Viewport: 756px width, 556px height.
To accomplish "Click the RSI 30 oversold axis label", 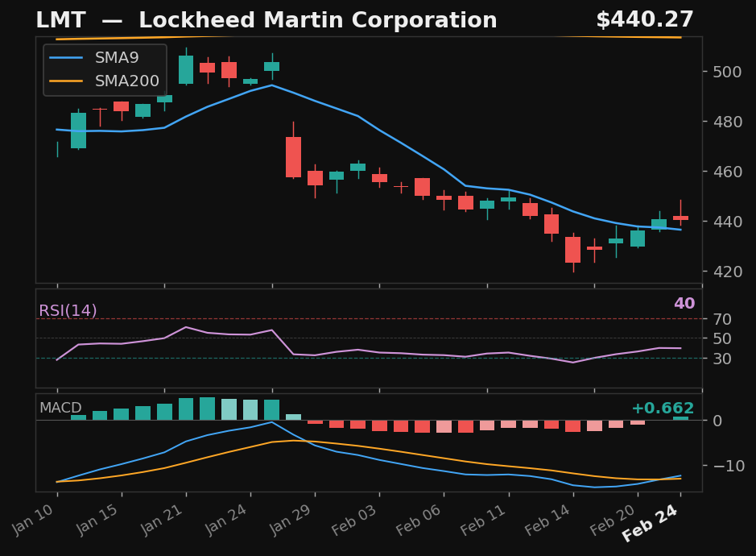I will [723, 359].
